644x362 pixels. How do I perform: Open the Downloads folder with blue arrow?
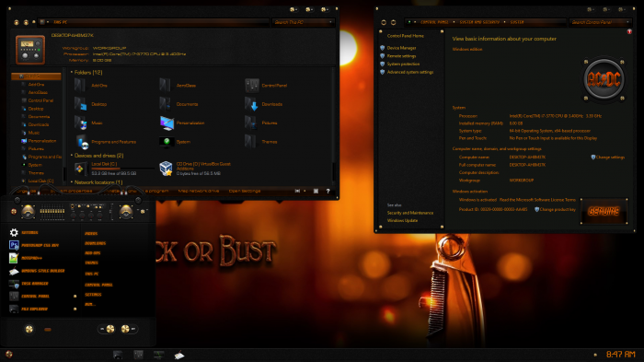coord(251,104)
